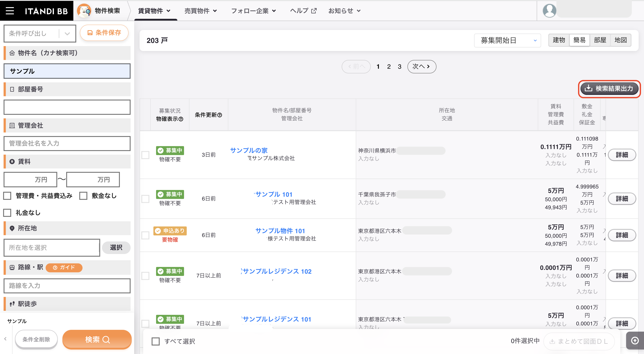Focus the maximum rent 万円 field
The height and width of the screenshot is (354, 644).
[x=93, y=179]
